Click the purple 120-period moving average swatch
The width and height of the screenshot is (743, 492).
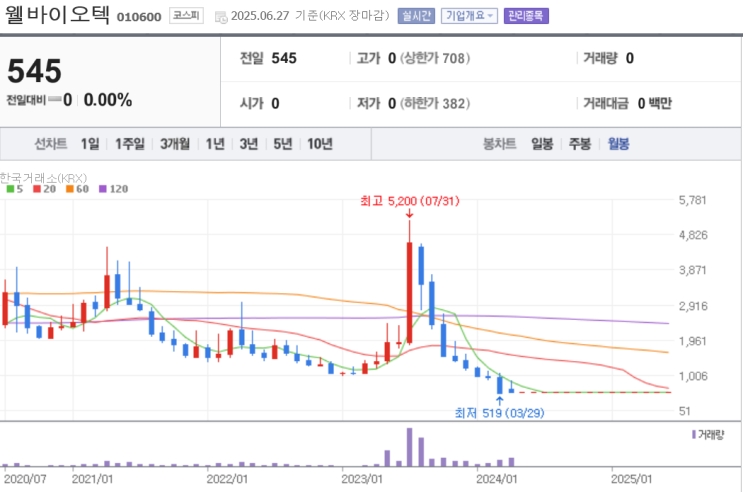click(103, 189)
